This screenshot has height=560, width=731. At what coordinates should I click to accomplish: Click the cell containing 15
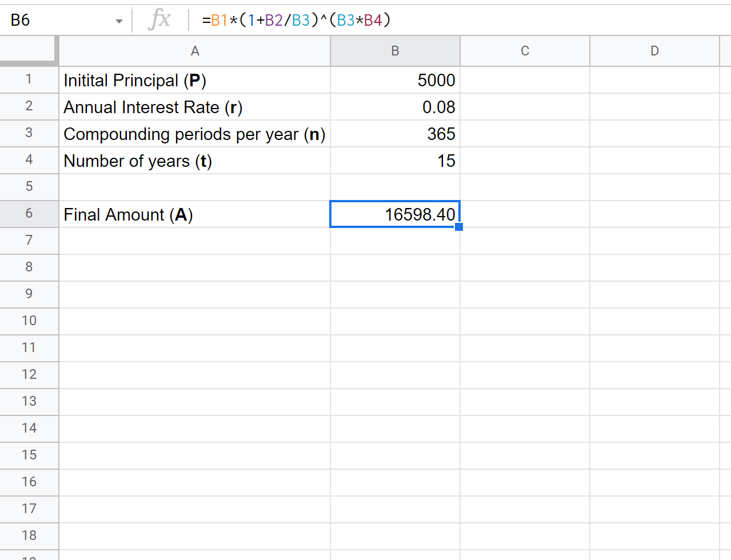click(395, 161)
